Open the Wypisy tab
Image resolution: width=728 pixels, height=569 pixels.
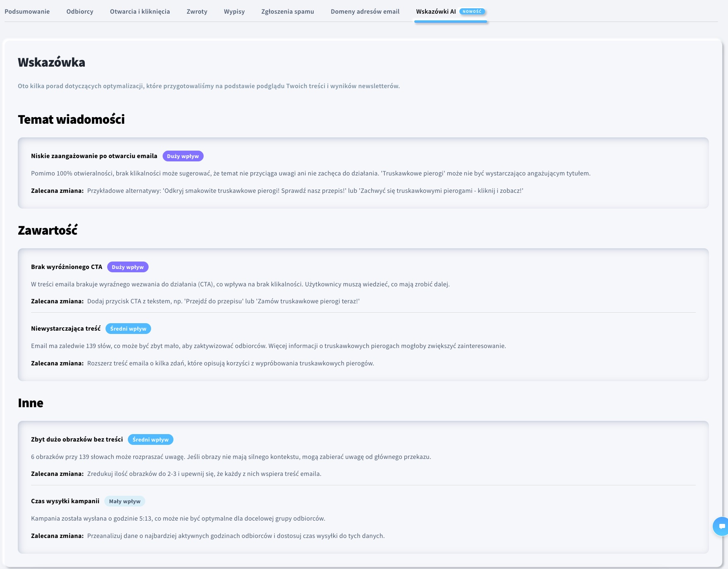click(x=234, y=12)
